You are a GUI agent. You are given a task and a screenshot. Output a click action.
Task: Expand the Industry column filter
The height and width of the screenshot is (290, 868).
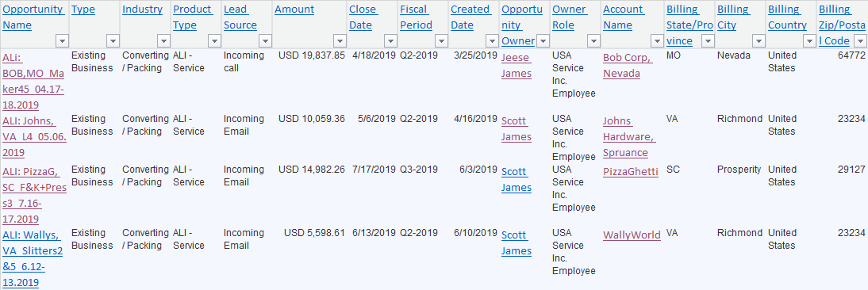click(164, 41)
